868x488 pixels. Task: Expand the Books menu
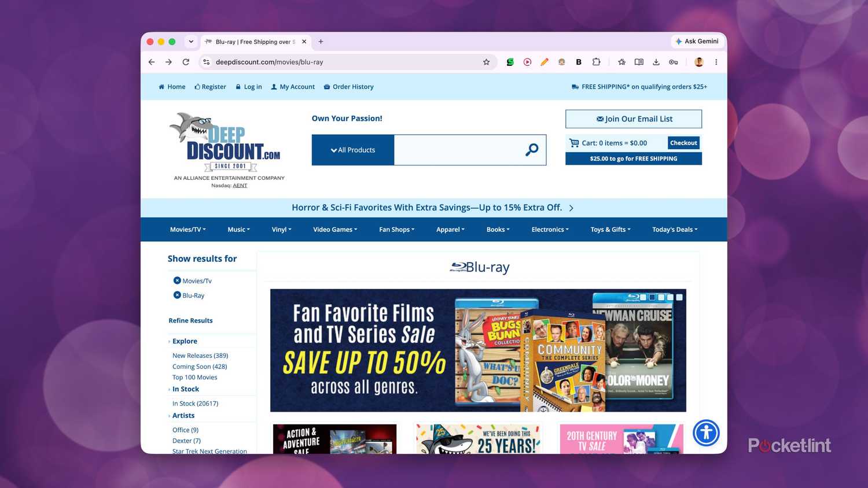[x=498, y=230]
